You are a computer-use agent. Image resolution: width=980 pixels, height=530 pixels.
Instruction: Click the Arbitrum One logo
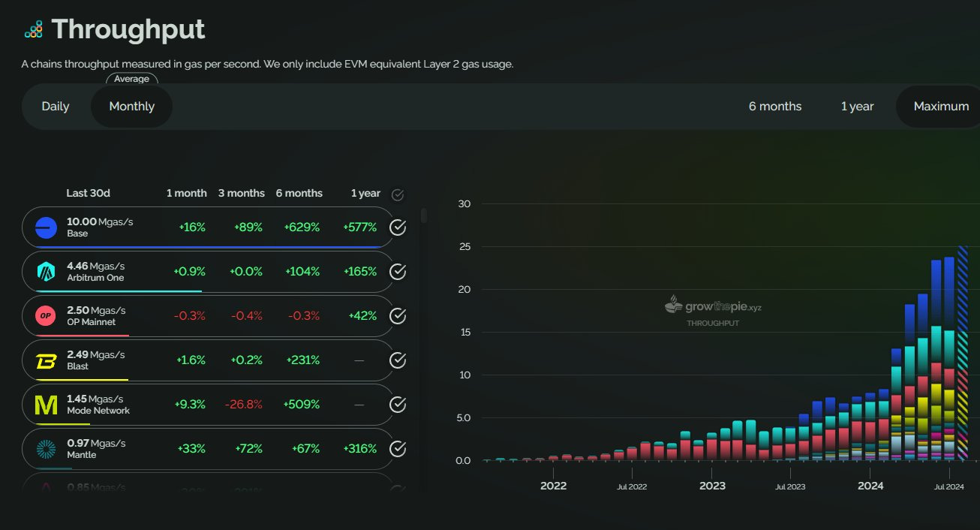44,271
